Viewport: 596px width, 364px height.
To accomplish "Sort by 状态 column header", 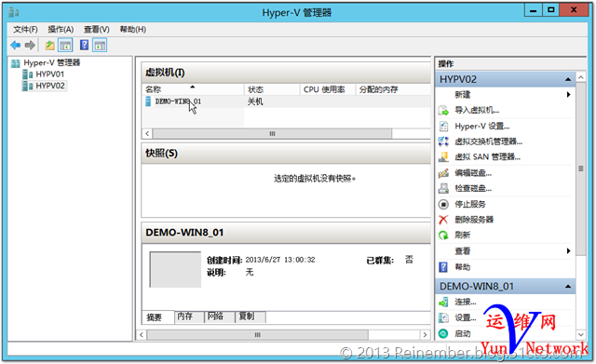I will (272, 89).
